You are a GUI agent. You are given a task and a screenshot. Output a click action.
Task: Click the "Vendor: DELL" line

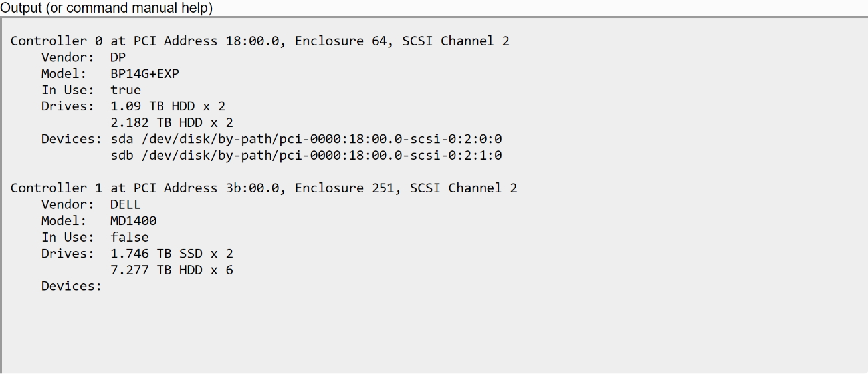[x=91, y=204]
